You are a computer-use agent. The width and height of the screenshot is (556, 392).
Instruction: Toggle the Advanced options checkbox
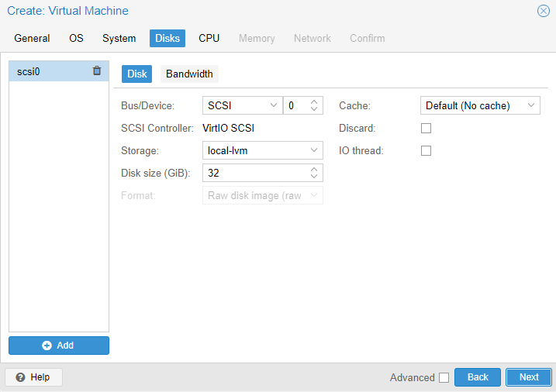pos(444,377)
